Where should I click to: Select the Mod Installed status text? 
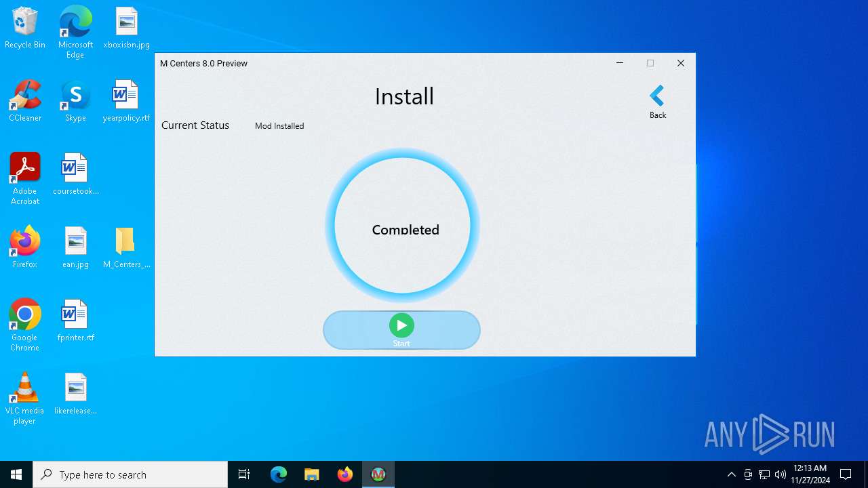tap(279, 126)
